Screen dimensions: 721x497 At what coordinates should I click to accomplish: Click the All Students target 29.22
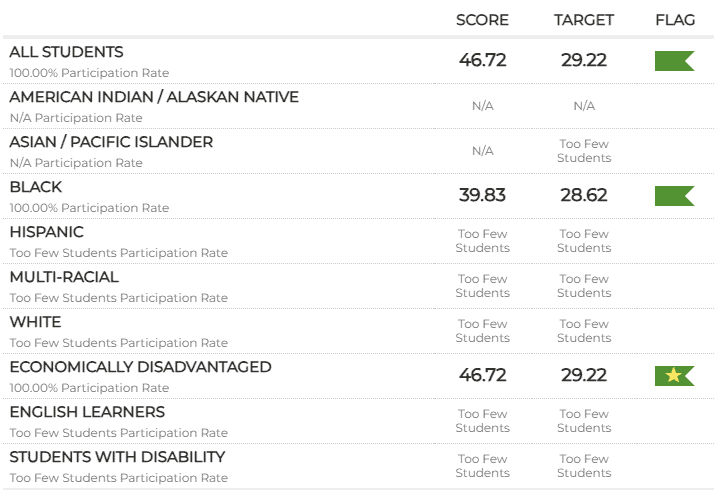[x=584, y=60]
